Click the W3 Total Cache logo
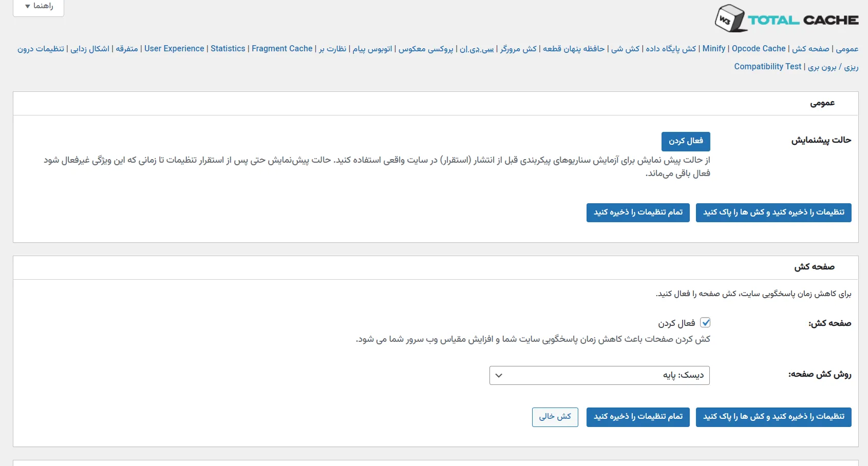This screenshot has width=868, height=466. coord(786,18)
